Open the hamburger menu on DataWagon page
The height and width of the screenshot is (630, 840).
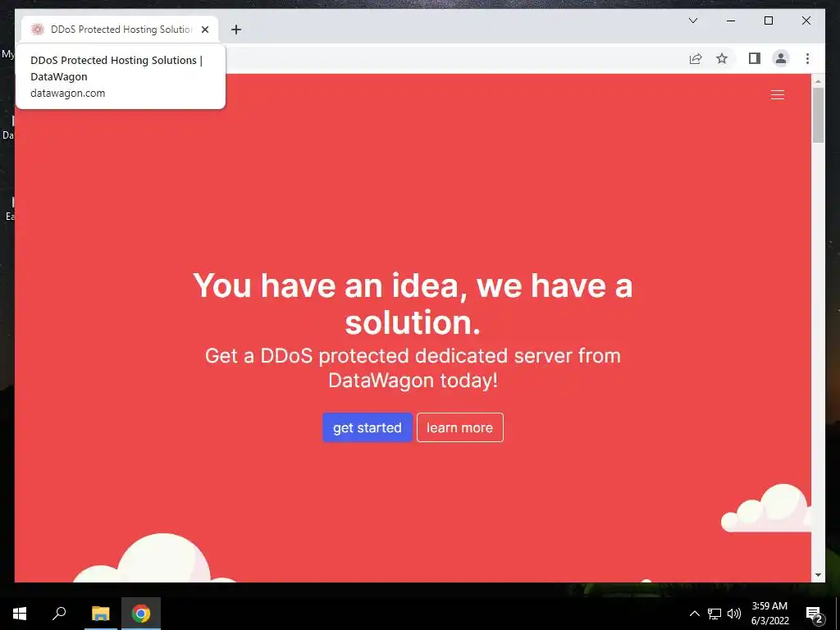tap(778, 95)
